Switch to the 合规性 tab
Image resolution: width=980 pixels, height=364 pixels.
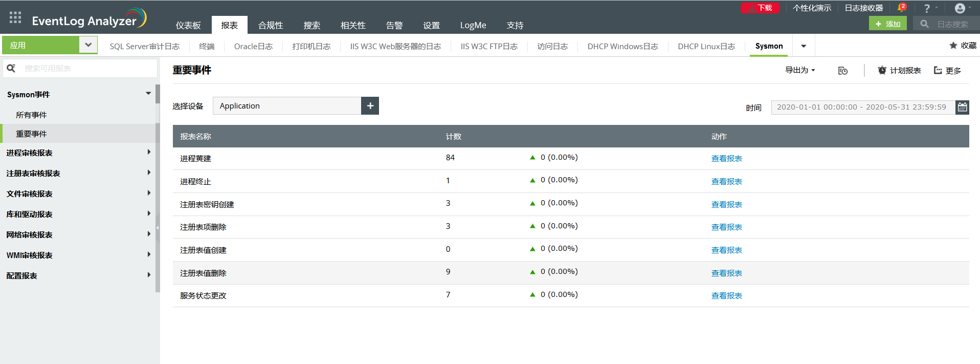[x=271, y=25]
